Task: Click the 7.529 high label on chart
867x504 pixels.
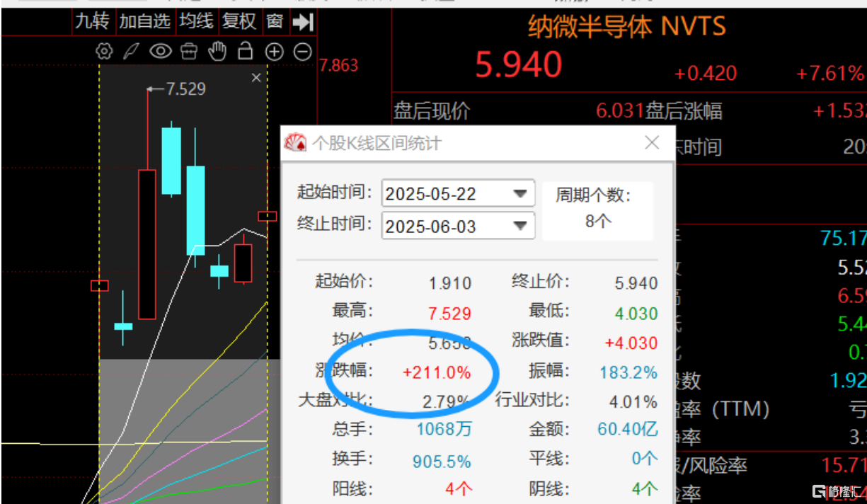Action: 185,88
